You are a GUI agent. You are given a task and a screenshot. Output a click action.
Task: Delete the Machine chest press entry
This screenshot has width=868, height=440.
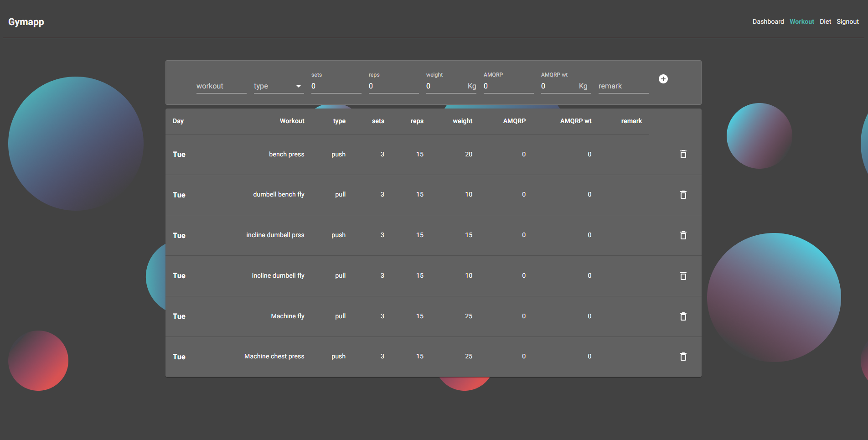(x=683, y=357)
